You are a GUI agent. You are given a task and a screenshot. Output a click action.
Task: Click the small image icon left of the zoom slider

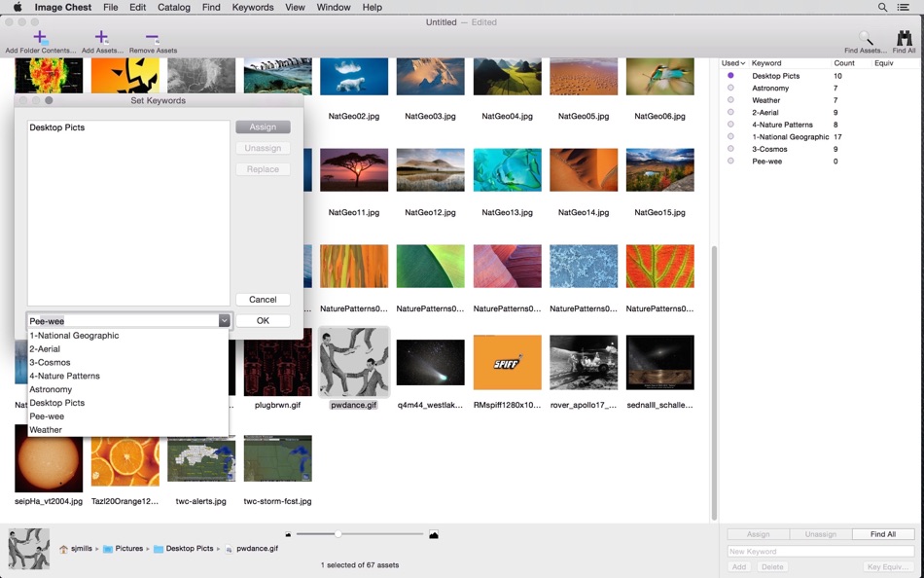tap(287, 533)
